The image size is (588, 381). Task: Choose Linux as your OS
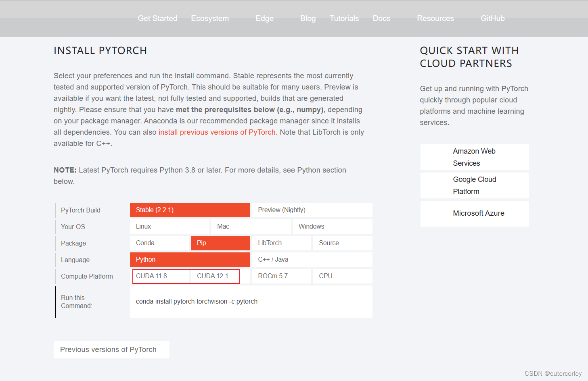(170, 227)
